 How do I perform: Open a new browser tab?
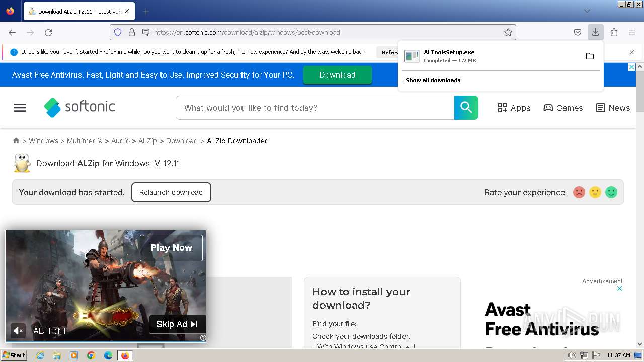pos(145,11)
